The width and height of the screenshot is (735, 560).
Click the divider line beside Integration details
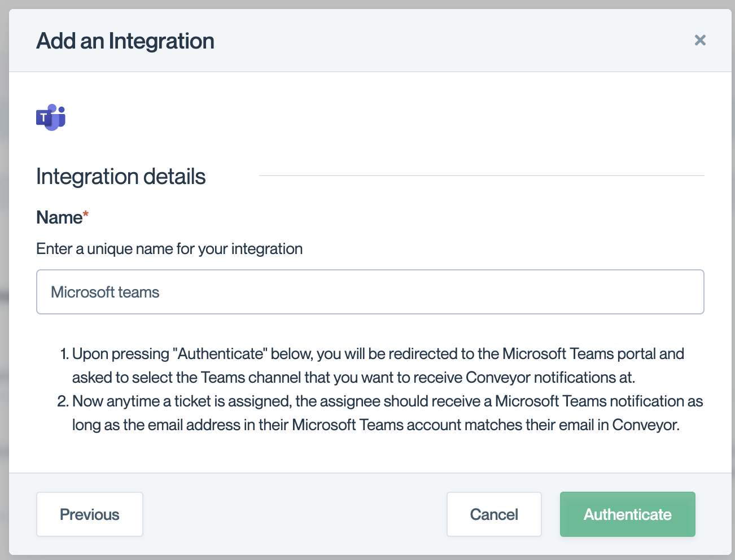[481, 176]
